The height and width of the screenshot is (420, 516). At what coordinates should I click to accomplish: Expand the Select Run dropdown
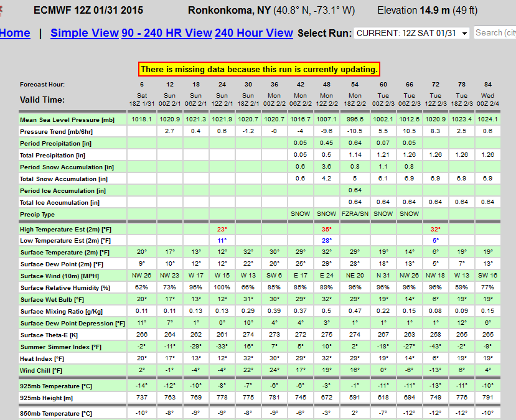coord(411,33)
